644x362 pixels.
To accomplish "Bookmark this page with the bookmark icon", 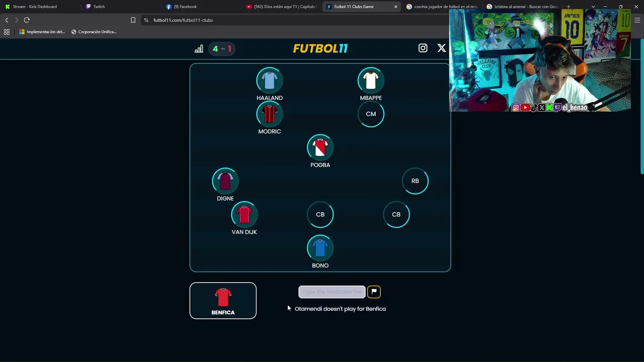I will [133, 20].
